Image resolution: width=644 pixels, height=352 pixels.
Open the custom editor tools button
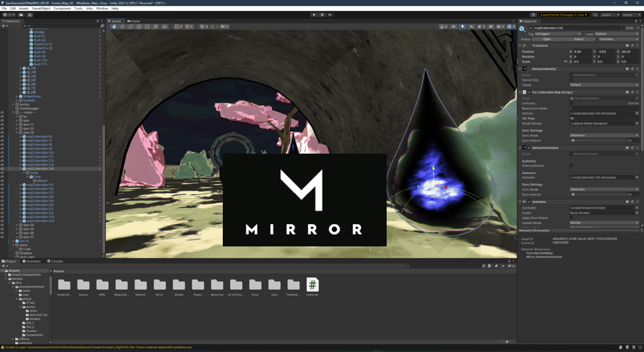point(165,27)
